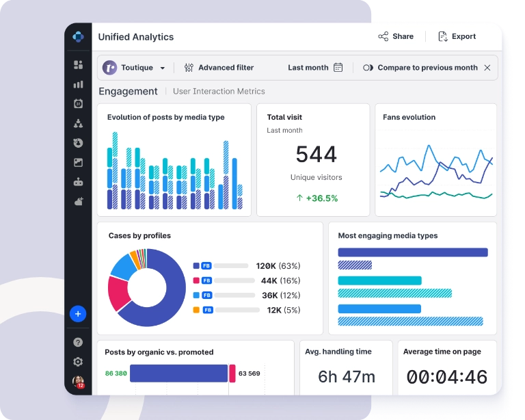Click the 63 569 promoted posts value
The height and width of the screenshot is (420, 525).
(249, 373)
